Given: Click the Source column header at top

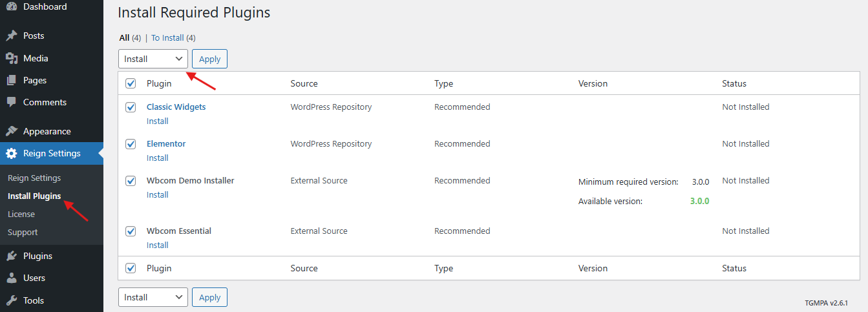Looking at the screenshot, I should point(304,83).
